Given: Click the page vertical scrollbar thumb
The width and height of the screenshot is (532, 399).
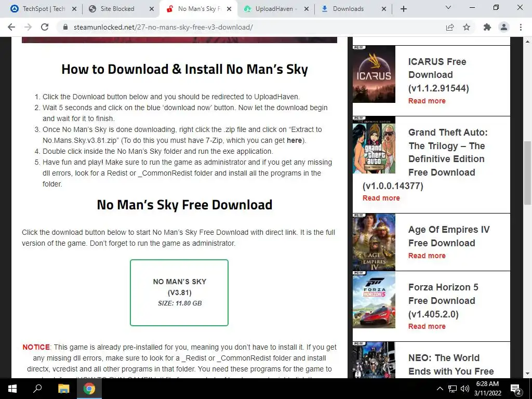Looking at the screenshot, I should (x=527, y=173).
